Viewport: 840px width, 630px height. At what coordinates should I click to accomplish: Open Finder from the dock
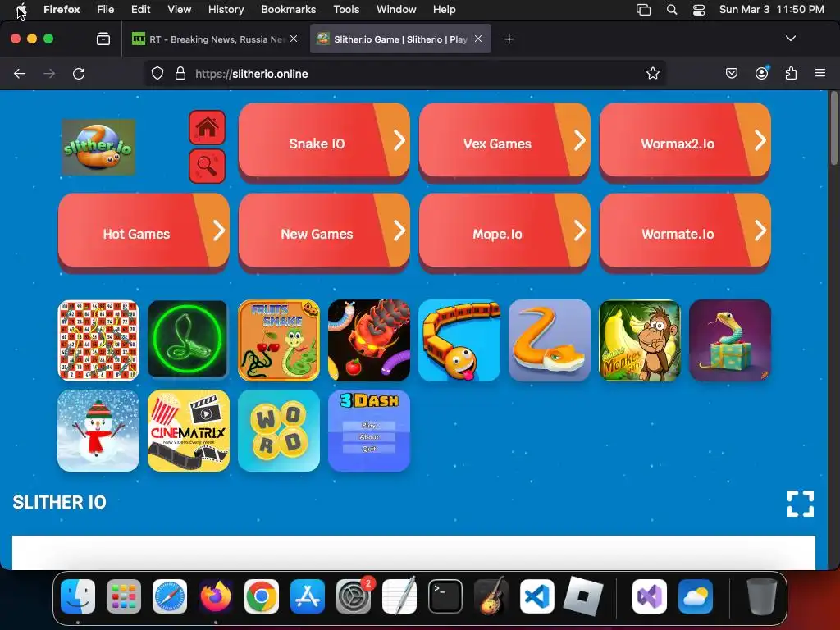[x=78, y=596]
